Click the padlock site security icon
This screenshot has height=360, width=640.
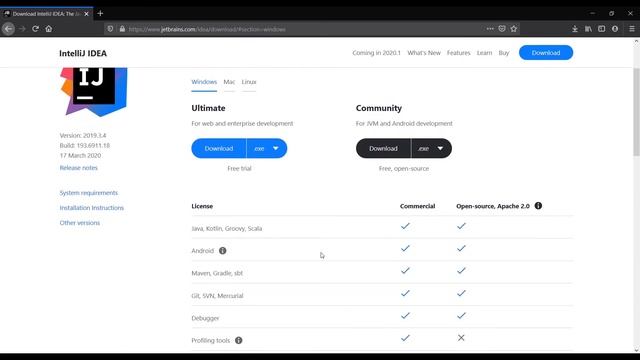tap(122, 29)
